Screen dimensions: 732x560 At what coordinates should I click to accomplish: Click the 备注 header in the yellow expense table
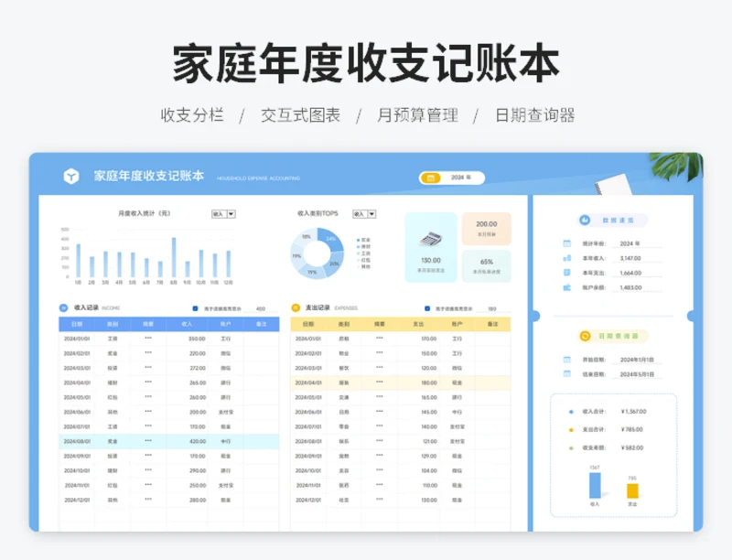pyautogui.click(x=492, y=324)
